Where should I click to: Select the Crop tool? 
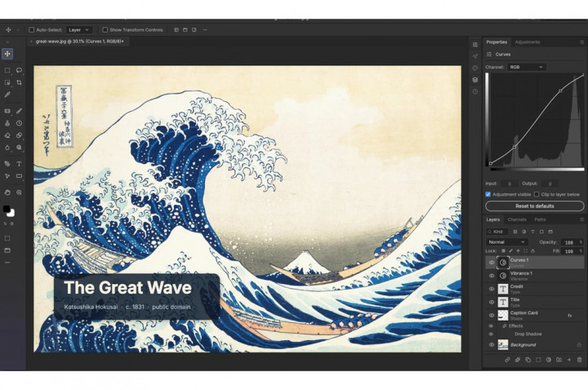point(19,82)
